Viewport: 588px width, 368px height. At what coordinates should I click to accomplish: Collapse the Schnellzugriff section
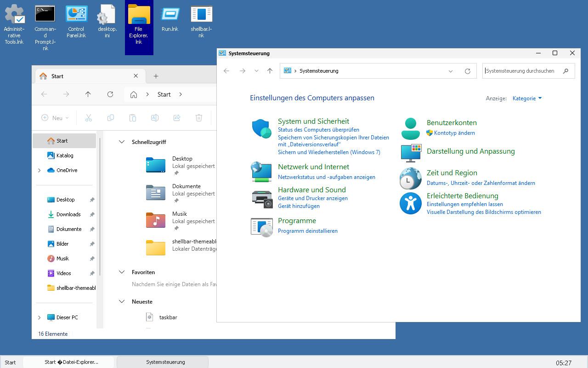pos(122,142)
